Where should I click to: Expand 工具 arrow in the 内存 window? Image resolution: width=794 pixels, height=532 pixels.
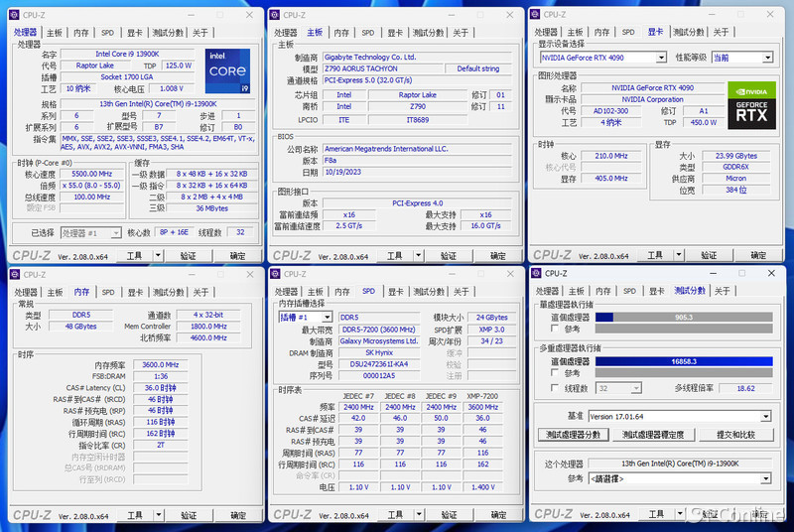[159, 515]
